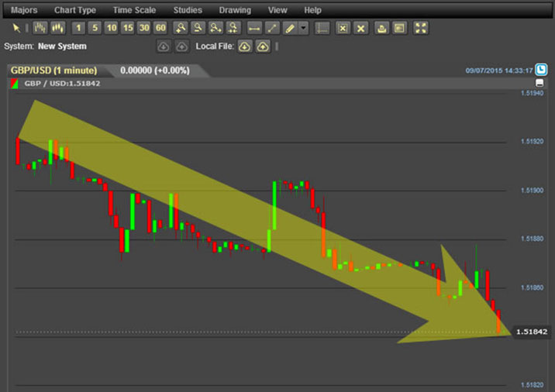
Task: Click the boxed X delete-selected icon
Action: click(x=343, y=28)
